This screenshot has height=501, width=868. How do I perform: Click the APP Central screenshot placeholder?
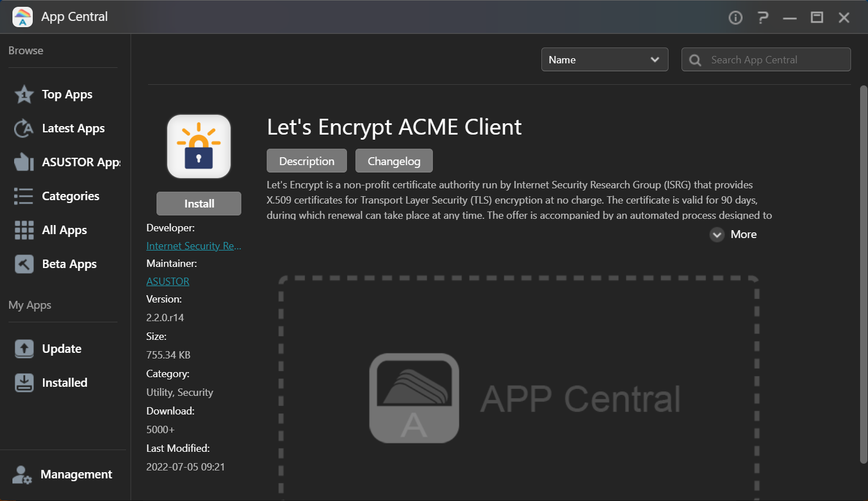click(x=519, y=388)
